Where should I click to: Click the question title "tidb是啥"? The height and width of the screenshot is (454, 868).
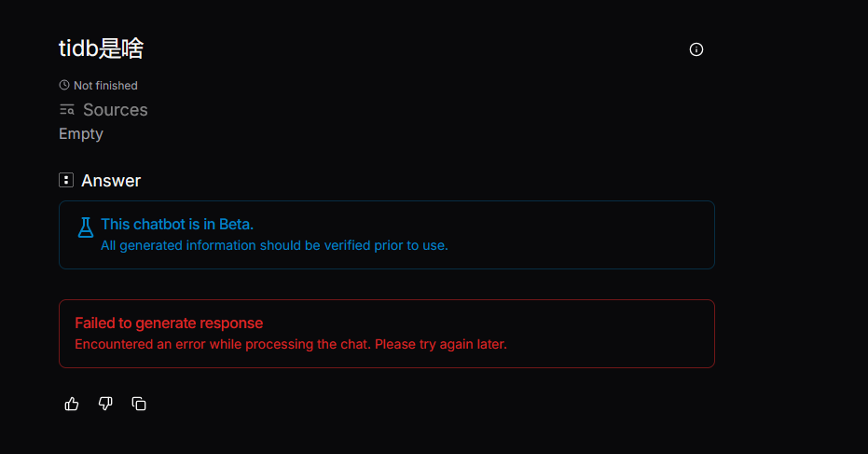pos(101,49)
